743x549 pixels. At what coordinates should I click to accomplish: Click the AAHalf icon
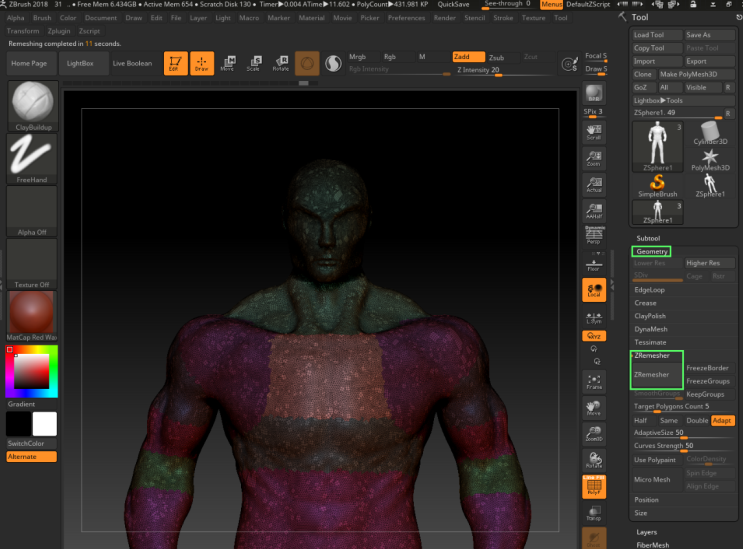click(594, 211)
